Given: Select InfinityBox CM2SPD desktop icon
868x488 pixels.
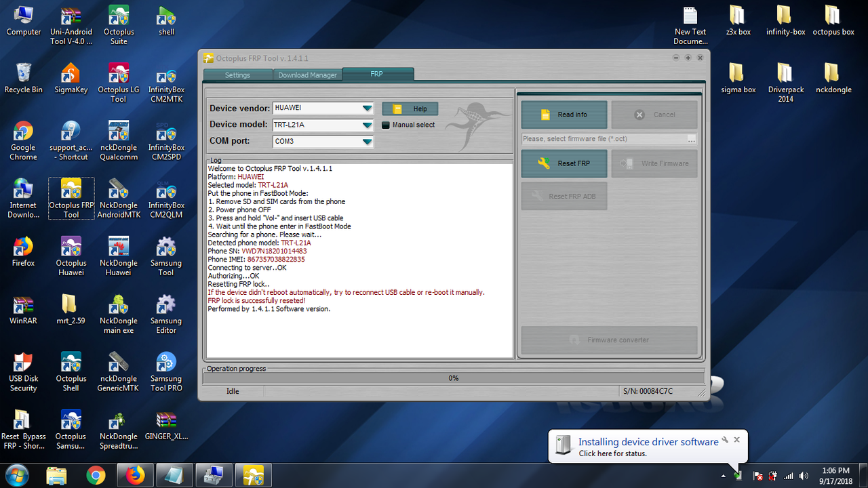Looking at the screenshot, I should (x=166, y=141).
